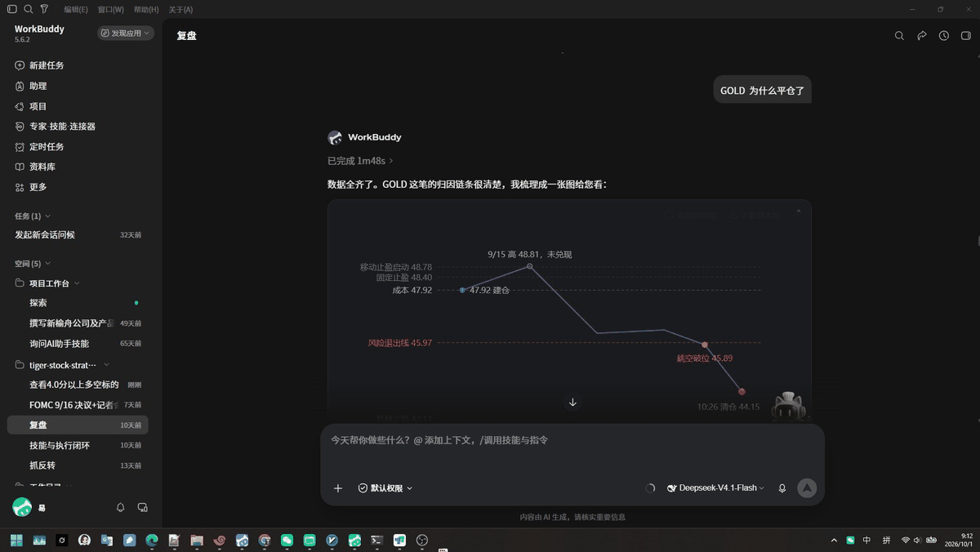Toggle the right panel layout icon

click(x=966, y=36)
